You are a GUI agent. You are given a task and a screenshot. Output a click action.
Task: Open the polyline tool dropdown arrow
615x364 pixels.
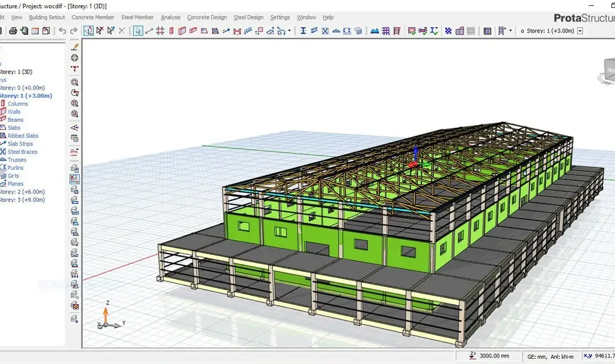(289, 31)
